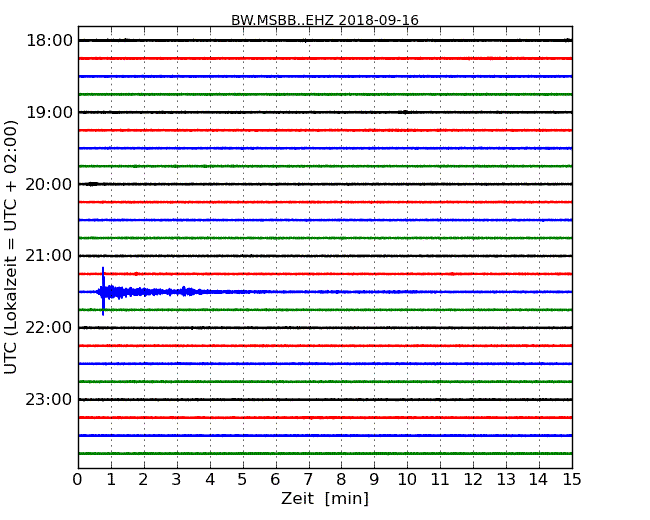Select the 22:00 y-axis tick label
Screen dimensions: 650x520
(49, 328)
